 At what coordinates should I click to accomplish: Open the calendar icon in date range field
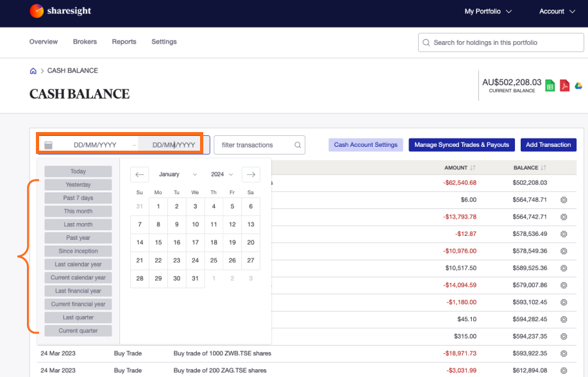click(48, 145)
